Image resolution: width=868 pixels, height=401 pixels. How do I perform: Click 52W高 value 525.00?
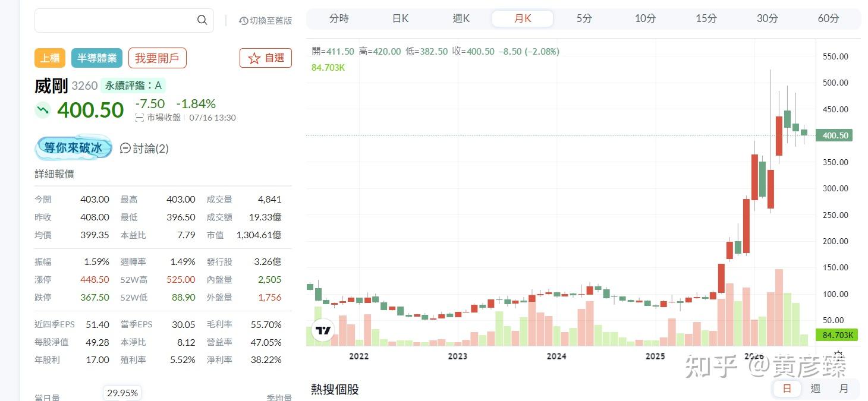pyautogui.click(x=181, y=279)
